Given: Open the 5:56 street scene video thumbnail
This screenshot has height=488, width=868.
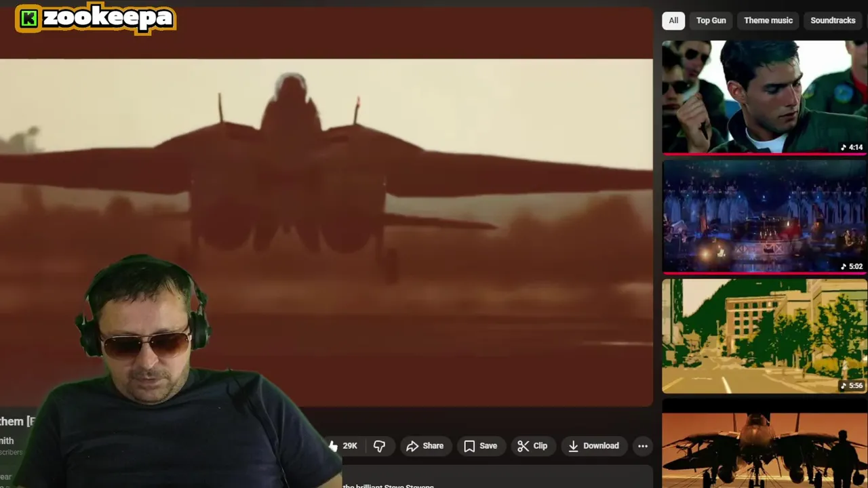Looking at the screenshot, I should click(765, 335).
